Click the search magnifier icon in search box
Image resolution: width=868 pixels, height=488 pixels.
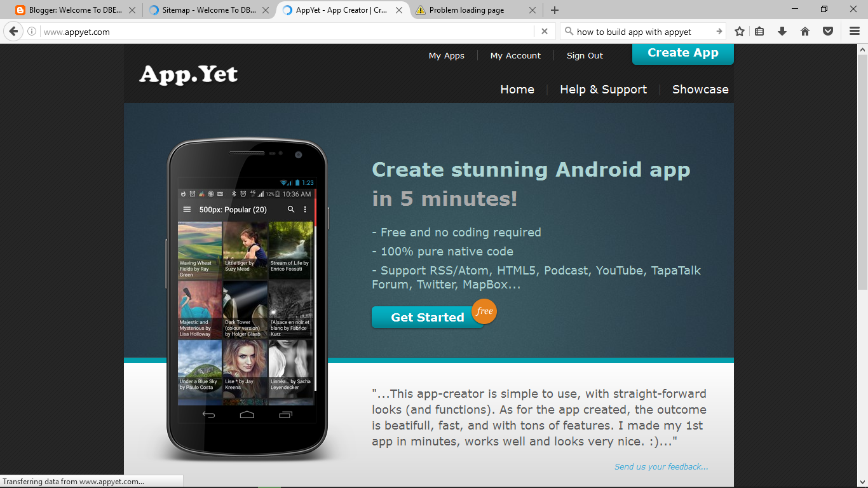pyautogui.click(x=568, y=31)
